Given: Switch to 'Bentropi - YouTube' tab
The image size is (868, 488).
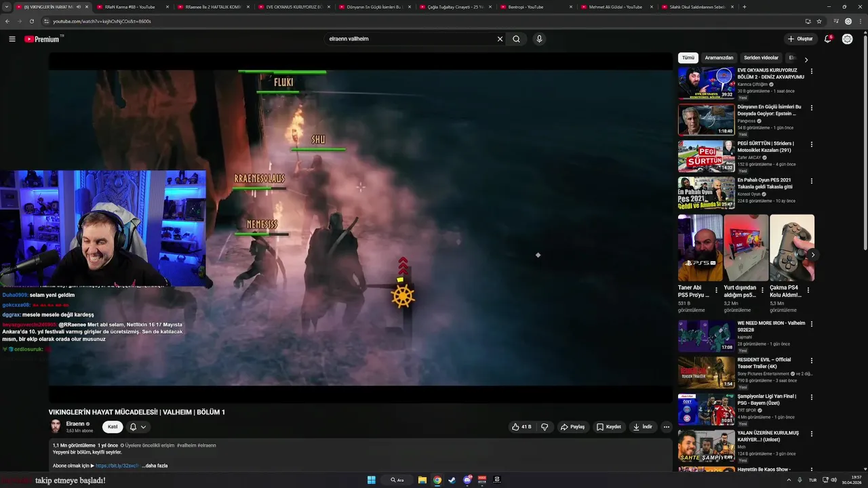Looking at the screenshot, I should coord(536,7).
